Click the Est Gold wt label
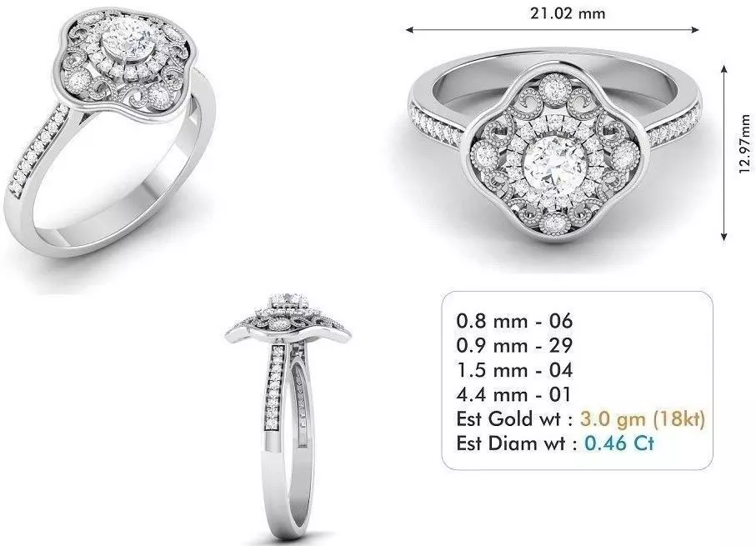The height and width of the screenshot is (546, 756). [514, 418]
